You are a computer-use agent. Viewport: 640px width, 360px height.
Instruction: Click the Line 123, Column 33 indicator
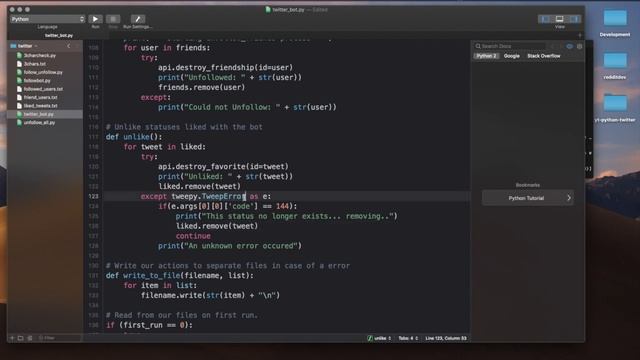click(x=446, y=338)
